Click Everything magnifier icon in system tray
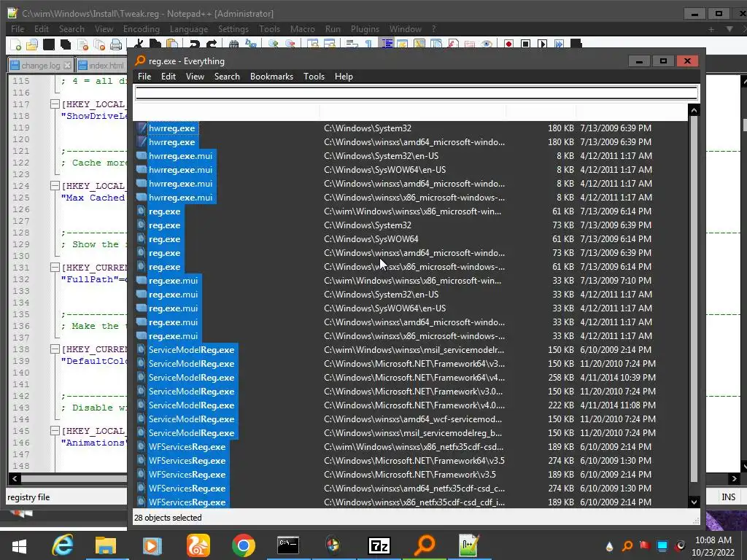The width and height of the screenshot is (747, 560). tap(627, 545)
